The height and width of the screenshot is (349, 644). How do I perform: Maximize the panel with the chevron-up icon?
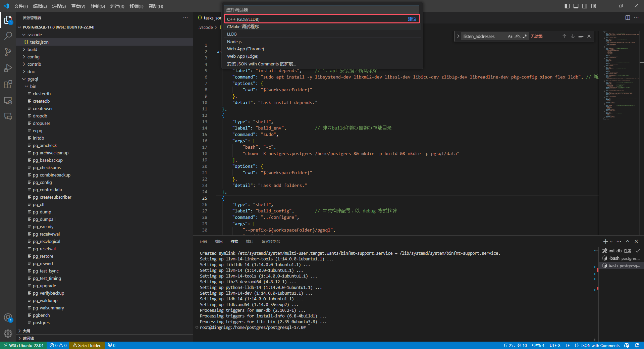pos(628,241)
